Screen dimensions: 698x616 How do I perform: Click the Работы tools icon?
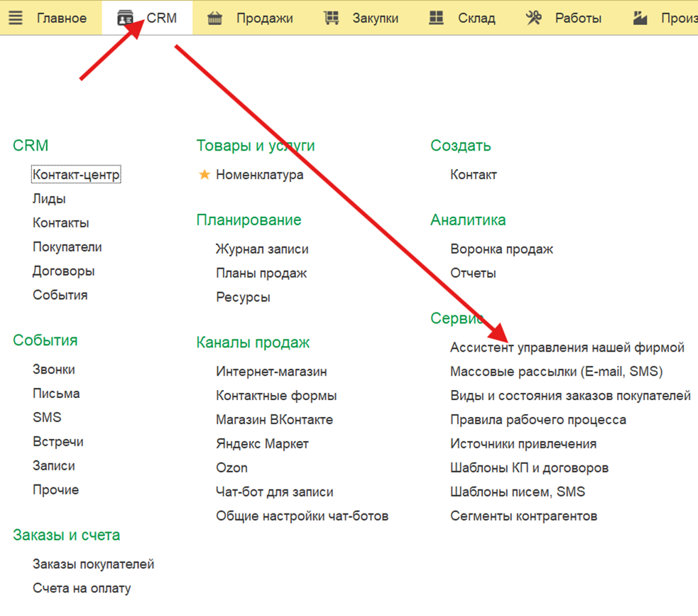533,17
